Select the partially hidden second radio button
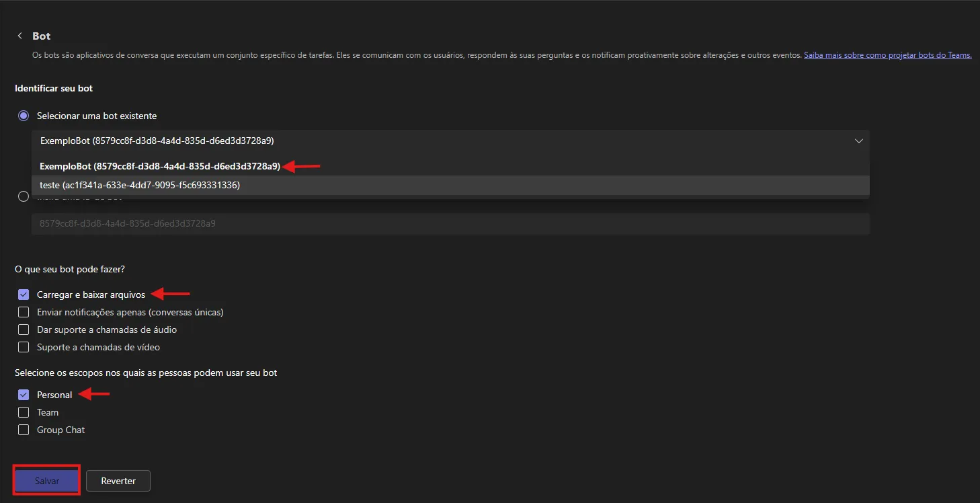Screen dimensions: 980x503 click(24, 196)
